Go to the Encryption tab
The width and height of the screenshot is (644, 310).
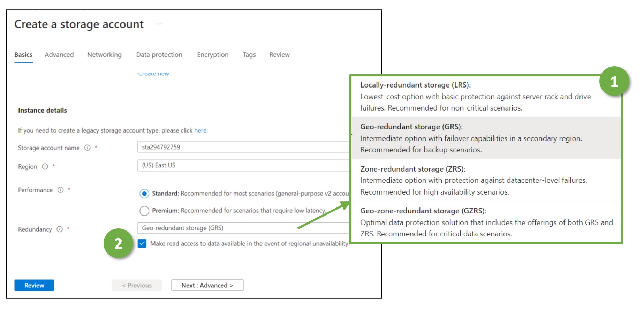(213, 55)
